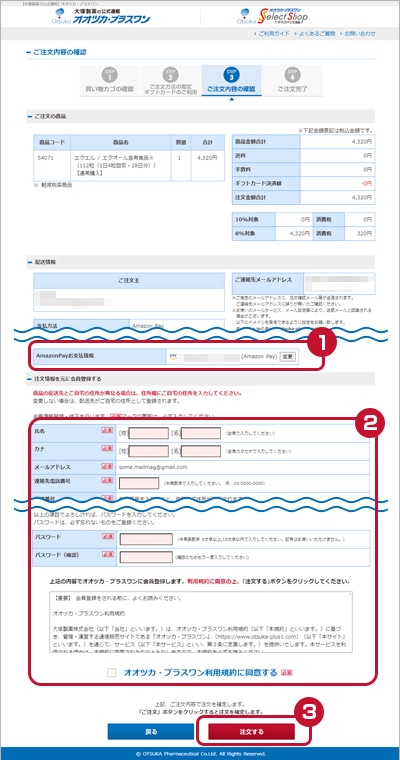
Task: Click the 注文情報を元に会員登録する heading
Action: (x=68, y=379)
